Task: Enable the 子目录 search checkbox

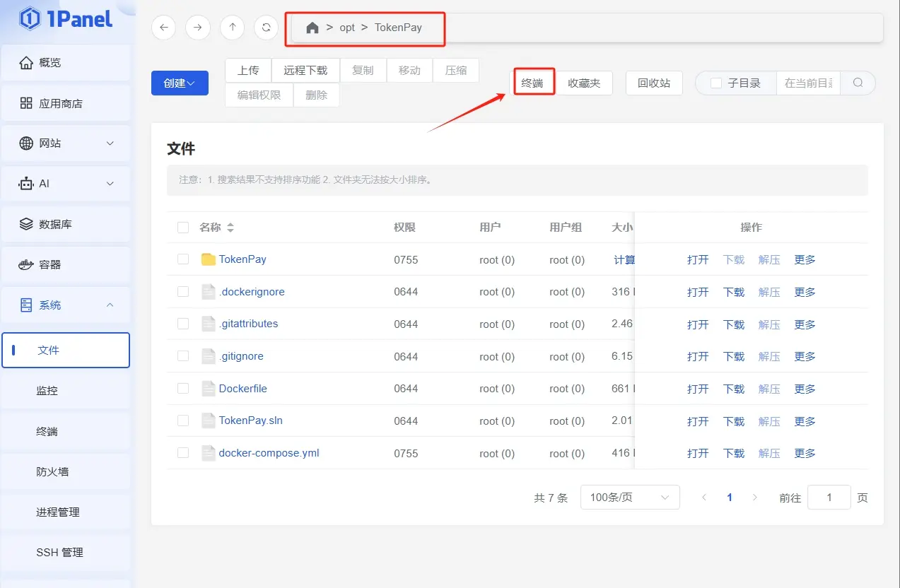Action: coord(716,83)
